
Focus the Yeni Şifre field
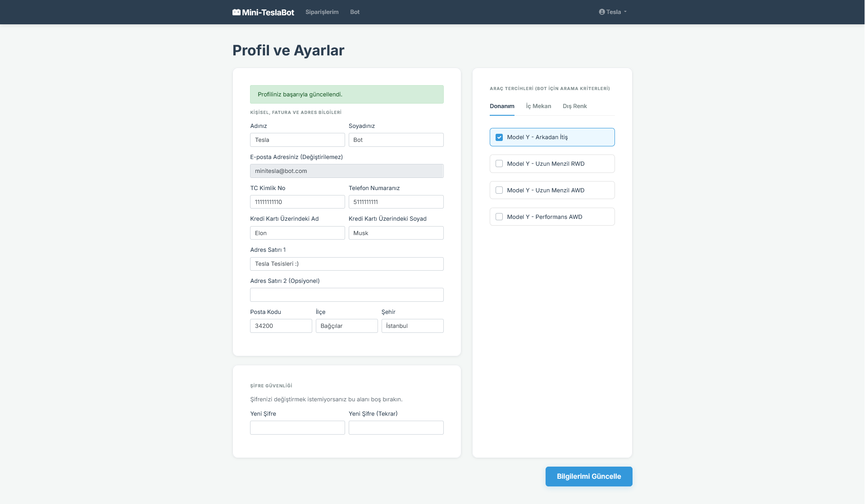297,428
